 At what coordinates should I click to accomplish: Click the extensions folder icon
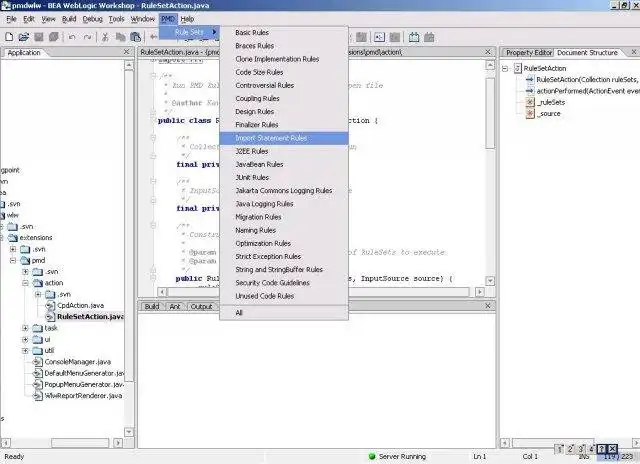pyautogui.click(x=13, y=238)
